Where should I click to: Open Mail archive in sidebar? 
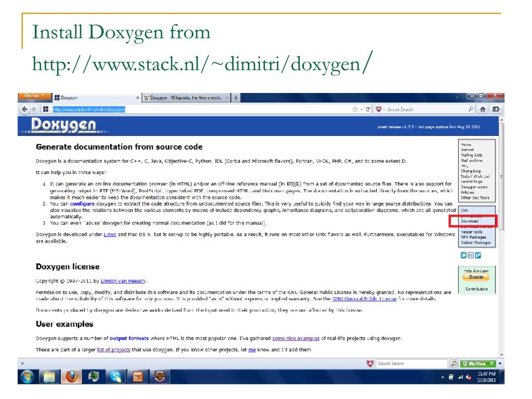pos(471,160)
